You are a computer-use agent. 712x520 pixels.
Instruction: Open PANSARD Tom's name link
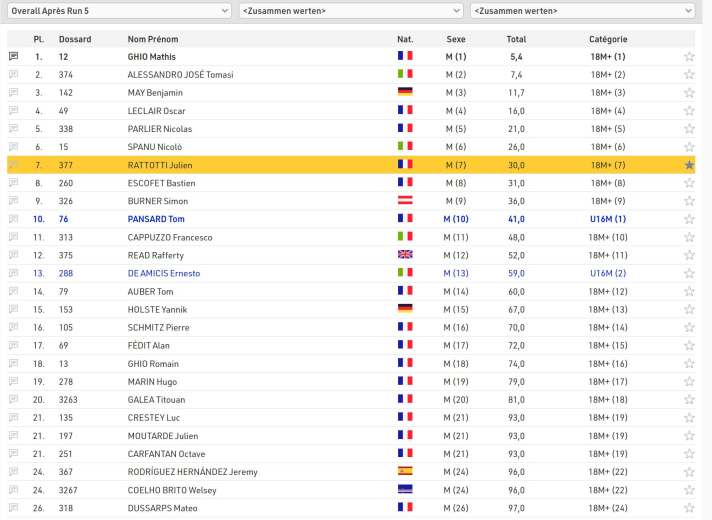tap(156, 219)
